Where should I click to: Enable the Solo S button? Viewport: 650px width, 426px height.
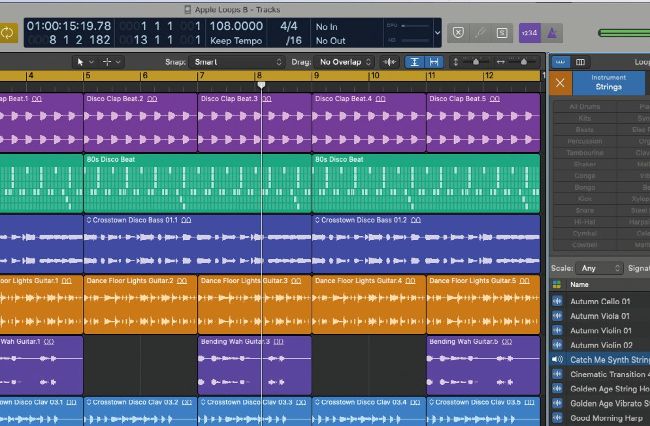502,33
